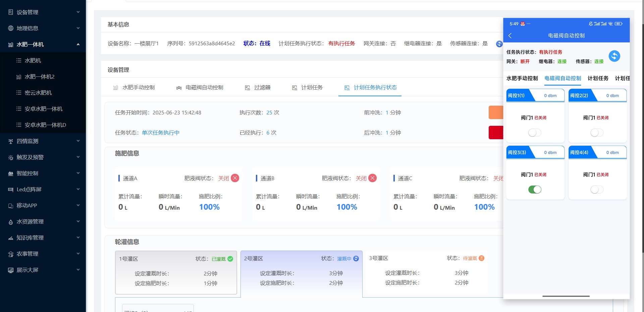Tap the back arrow in mobile panel
644x312 pixels.
(x=510, y=36)
